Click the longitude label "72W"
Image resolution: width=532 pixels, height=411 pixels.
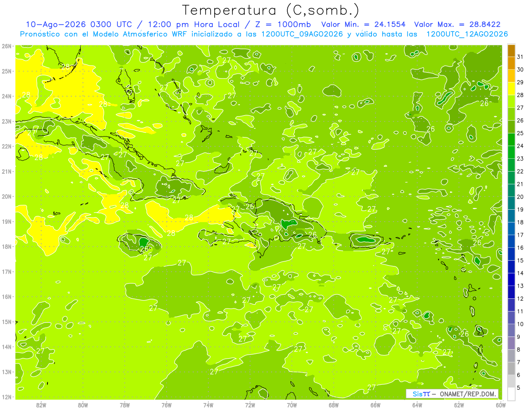click(250, 405)
